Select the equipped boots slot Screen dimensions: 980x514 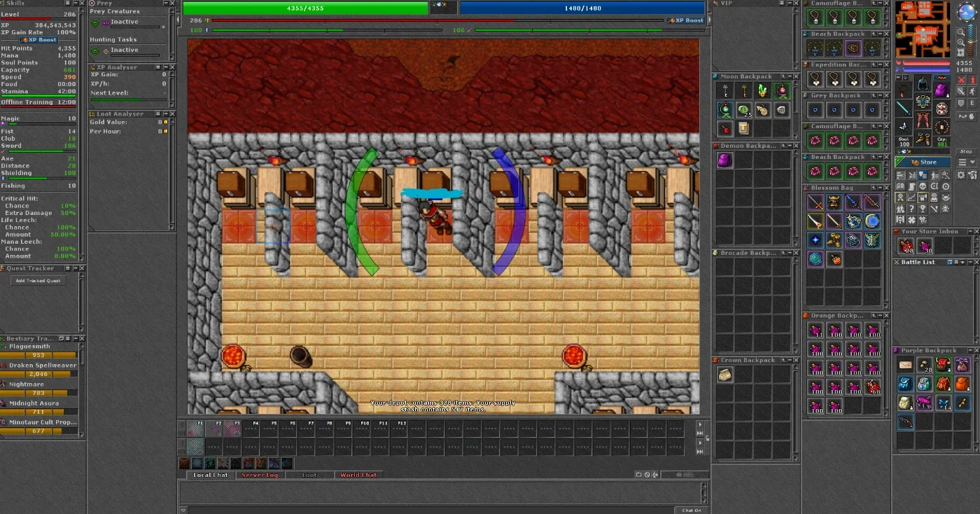pos(924,137)
